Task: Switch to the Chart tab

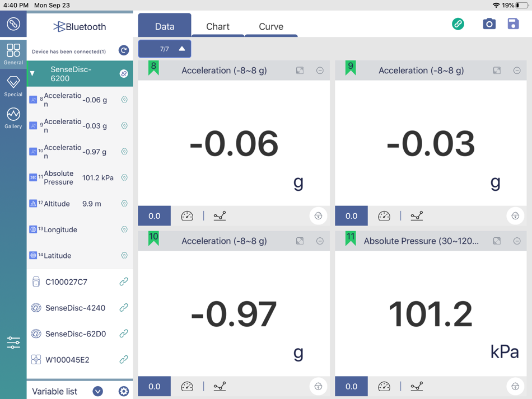Action: 218,26
